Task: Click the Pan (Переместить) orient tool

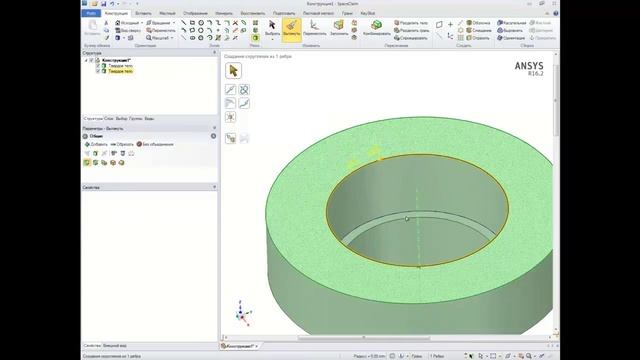Action: click(x=161, y=30)
